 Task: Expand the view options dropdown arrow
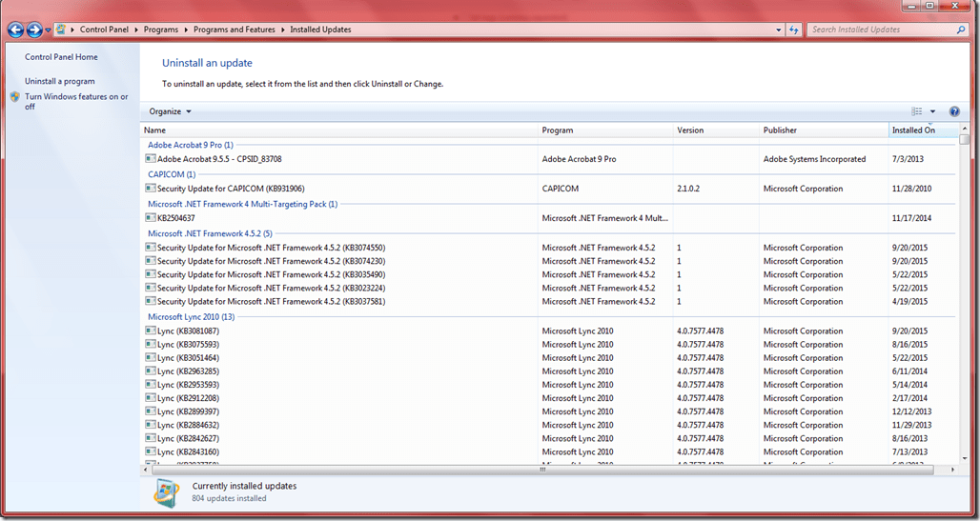pos(933,111)
